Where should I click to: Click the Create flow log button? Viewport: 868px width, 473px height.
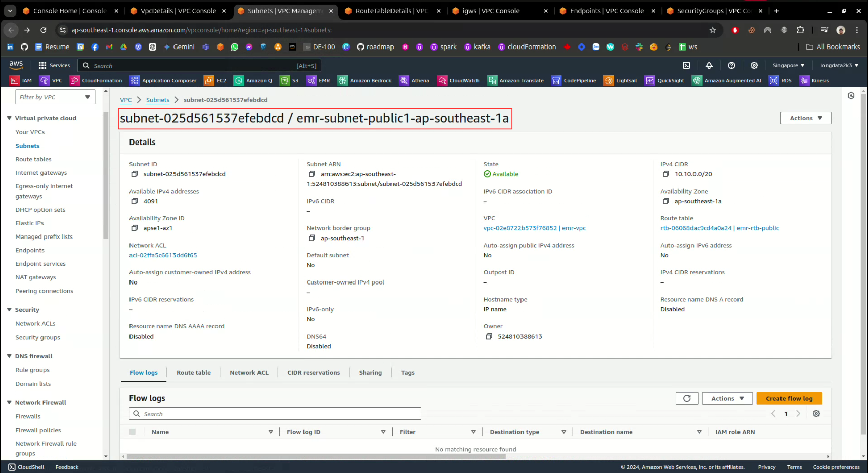point(789,398)
